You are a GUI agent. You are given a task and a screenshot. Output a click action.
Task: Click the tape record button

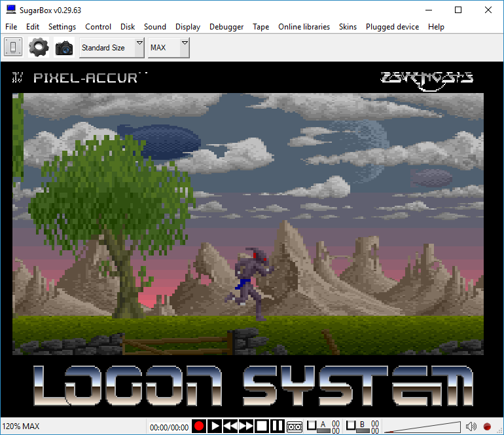click(199, 426)
